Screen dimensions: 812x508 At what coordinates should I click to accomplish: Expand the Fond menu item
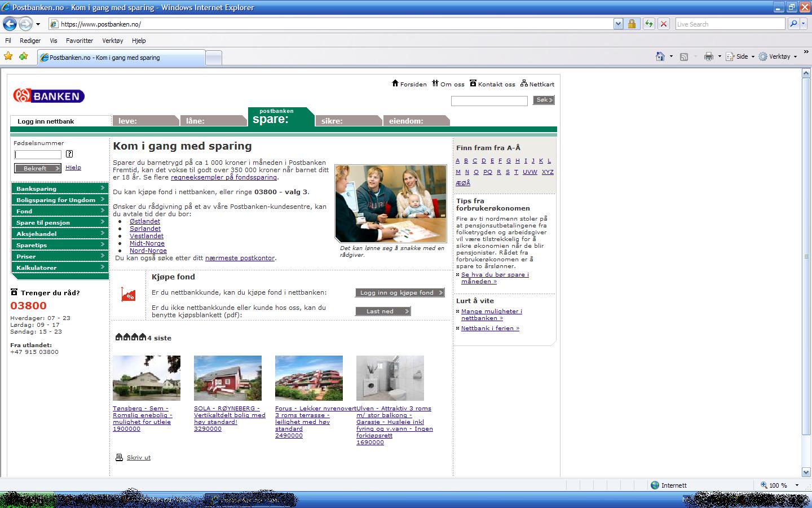(x=60, y=211)
